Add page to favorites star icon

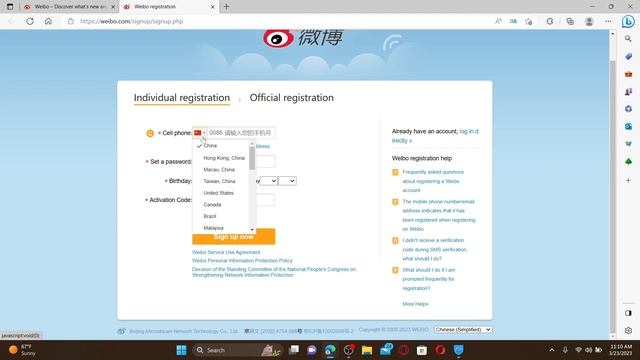click(529, 21)
